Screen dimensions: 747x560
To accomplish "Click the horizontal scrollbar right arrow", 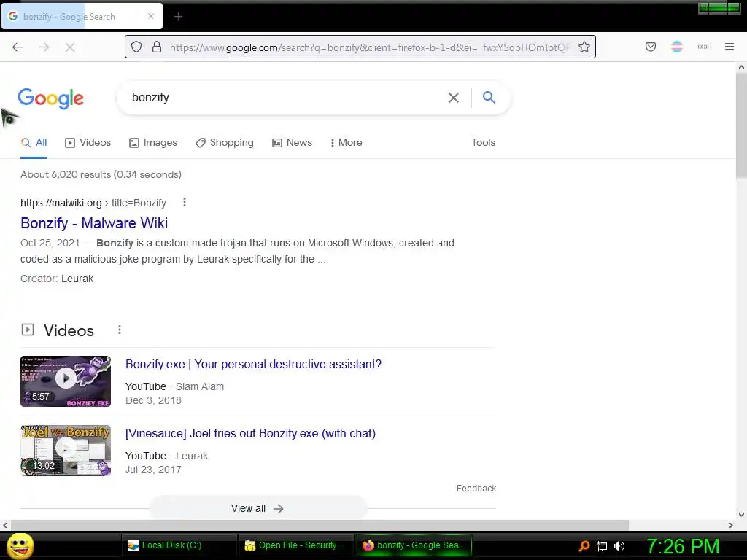I will click(x=731, y=525).
